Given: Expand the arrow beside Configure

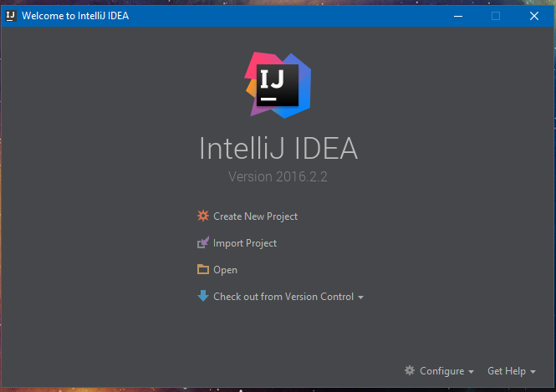Looking at the screenshot, I should coord(471,372).
